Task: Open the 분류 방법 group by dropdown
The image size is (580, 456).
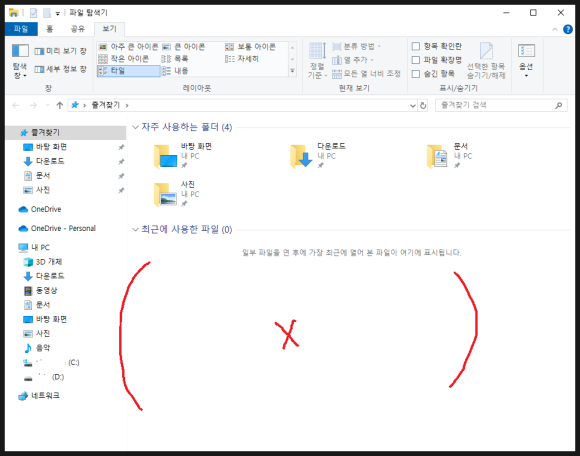Action: [x=357, y=46]
